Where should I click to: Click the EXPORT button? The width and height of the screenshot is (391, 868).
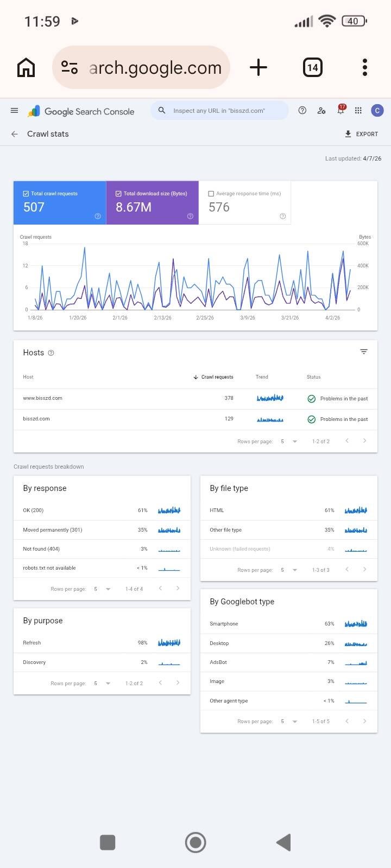(x=362, y=134)
